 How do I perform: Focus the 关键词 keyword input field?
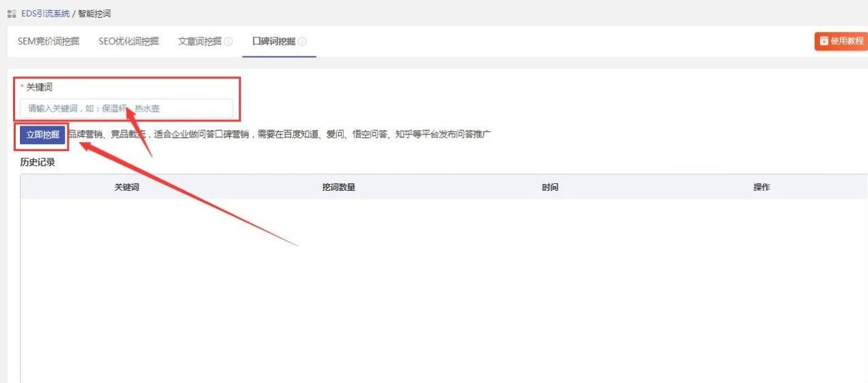127,108
